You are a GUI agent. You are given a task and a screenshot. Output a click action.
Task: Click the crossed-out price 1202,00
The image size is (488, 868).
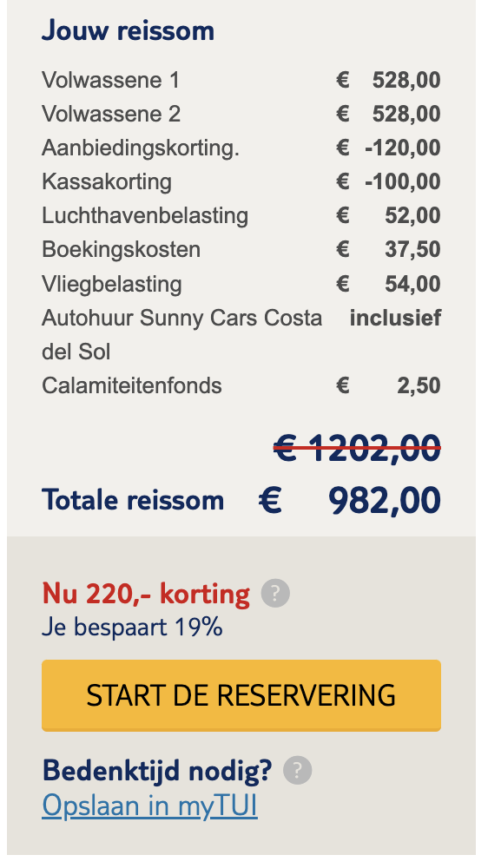357,448
